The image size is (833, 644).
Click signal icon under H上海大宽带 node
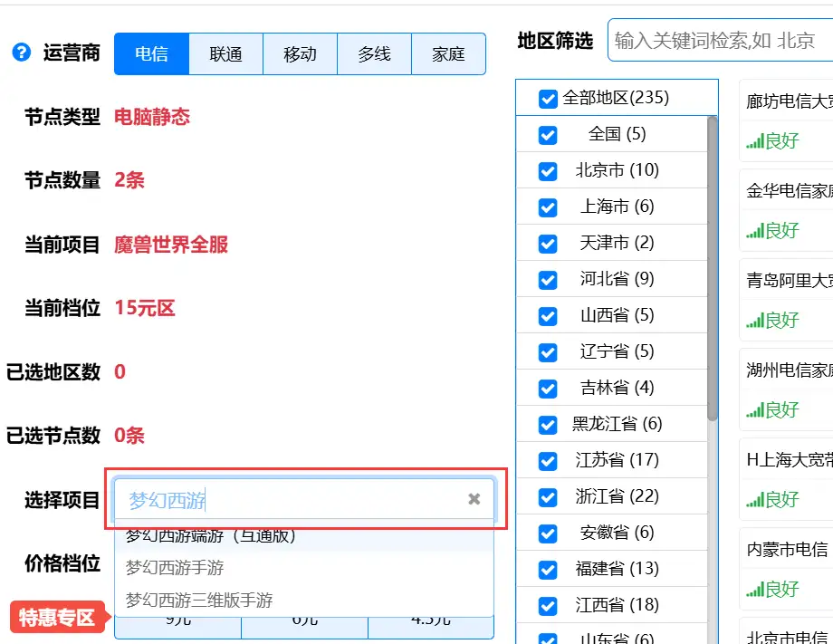tap(755, 501)
